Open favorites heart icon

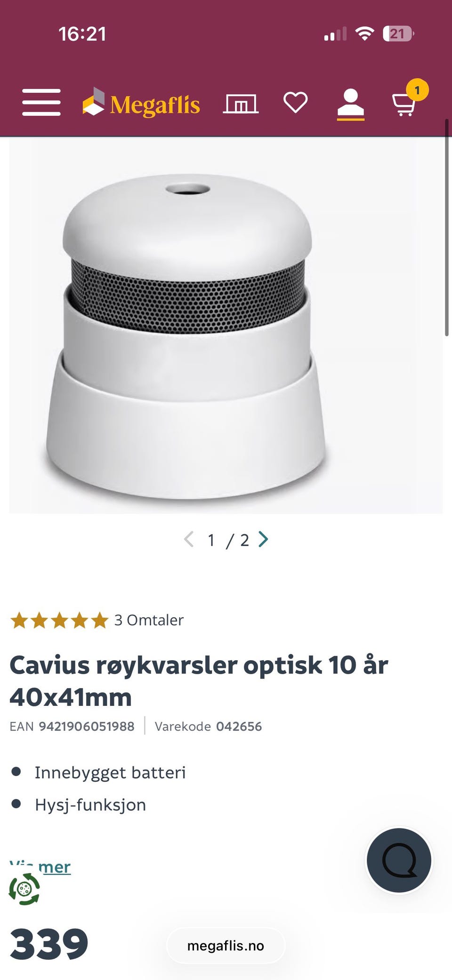[295, 102]
